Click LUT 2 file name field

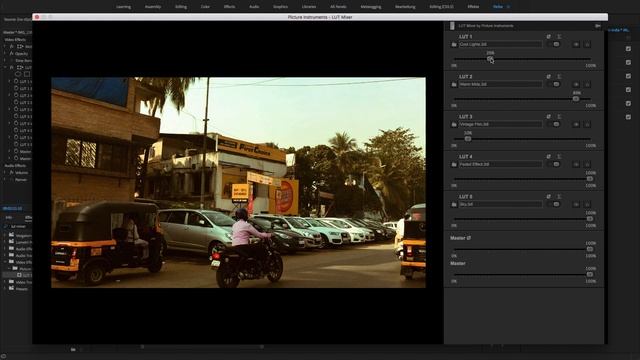(x=500, y=84)
